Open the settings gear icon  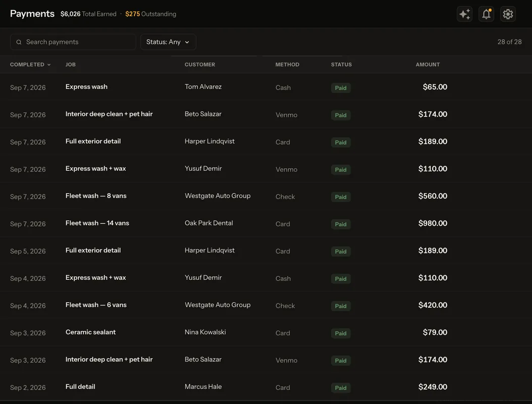pos(508,14)
